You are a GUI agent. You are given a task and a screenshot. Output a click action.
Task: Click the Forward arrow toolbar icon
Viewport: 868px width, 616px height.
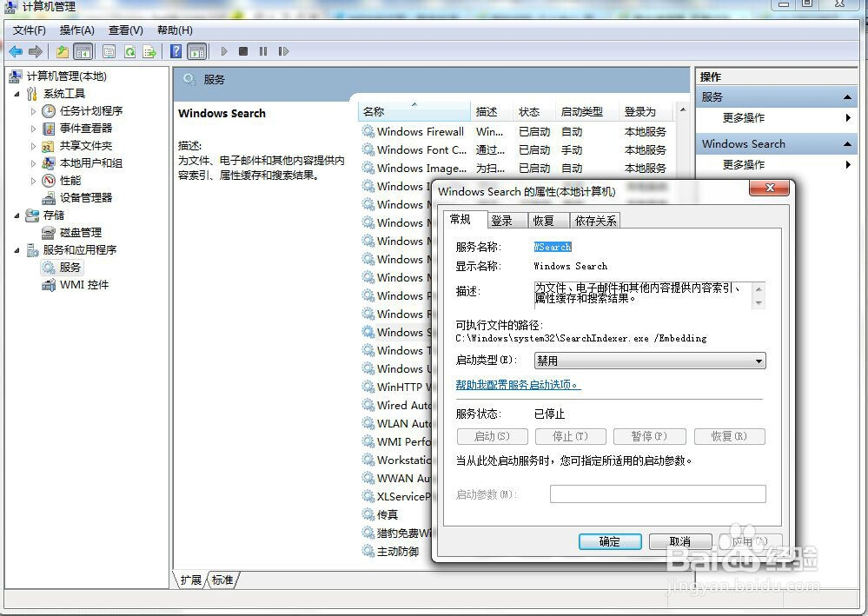pos(36,51)
